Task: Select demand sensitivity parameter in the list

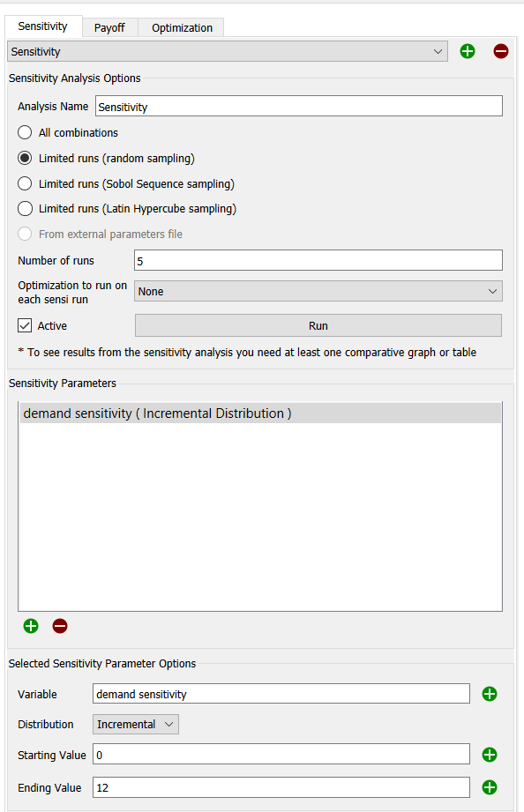Action: pos(260,413)
